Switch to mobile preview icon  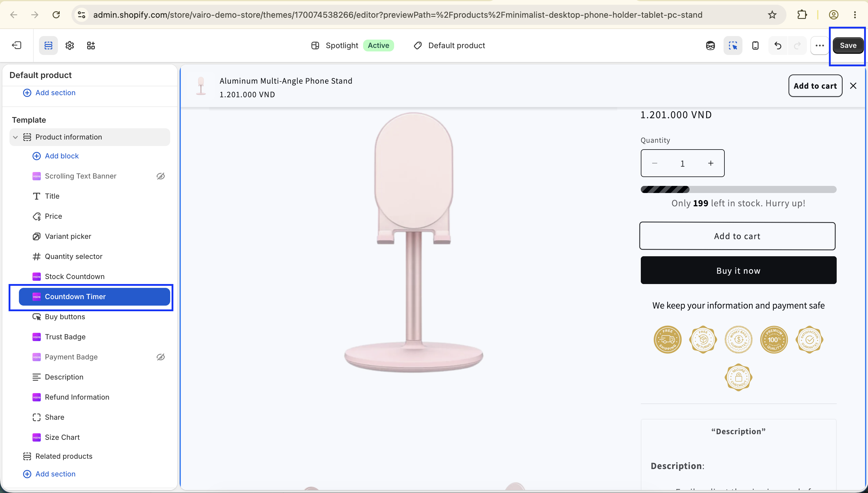(x=755, y=46)
